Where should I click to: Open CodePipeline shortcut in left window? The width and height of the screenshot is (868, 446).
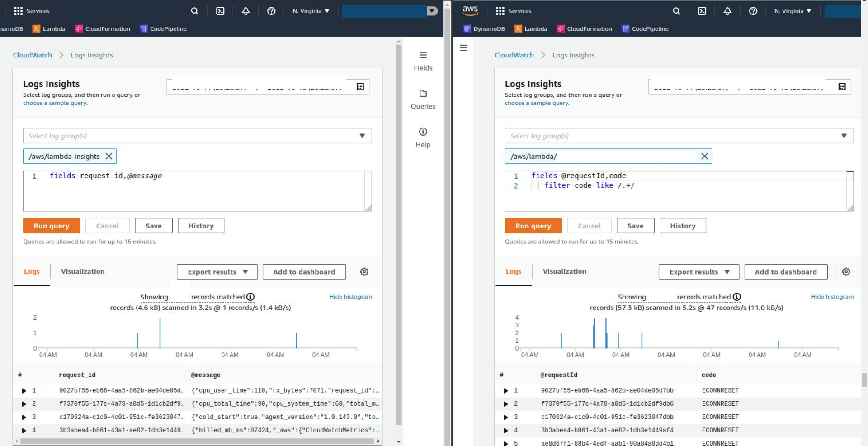163,29
